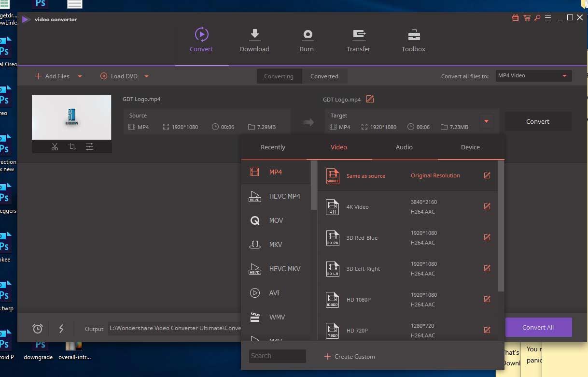Click the preset list scrollbar

[501, 226]
